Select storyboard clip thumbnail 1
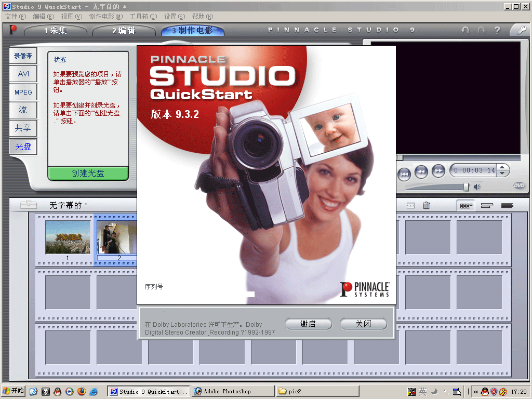This screenshot has height=399, width=532. tap(68, 237)
